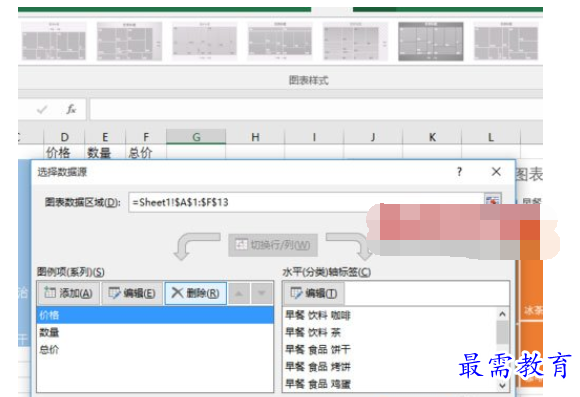Move series up with up arrow
The height and width of the screenshot is (397, 580).
tap(239, 293)
